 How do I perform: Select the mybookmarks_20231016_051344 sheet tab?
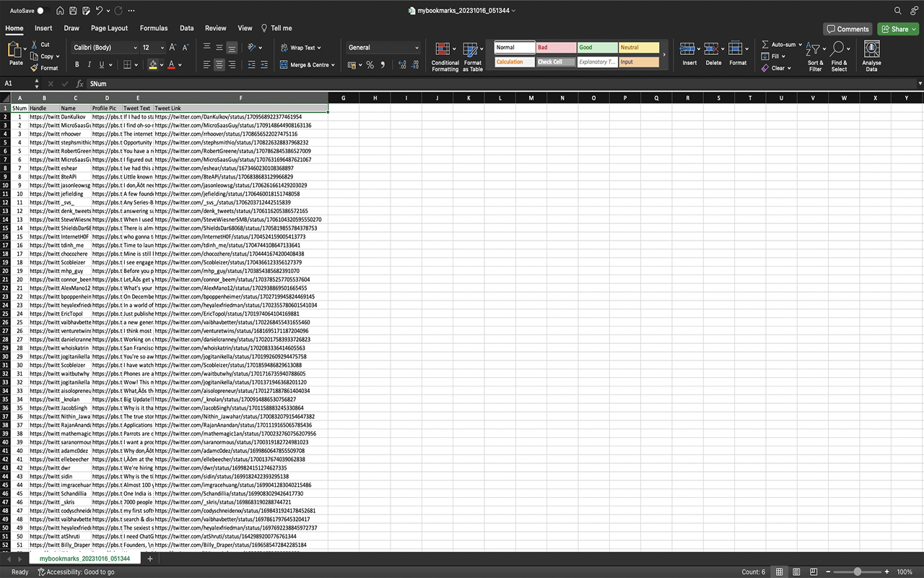84,558
